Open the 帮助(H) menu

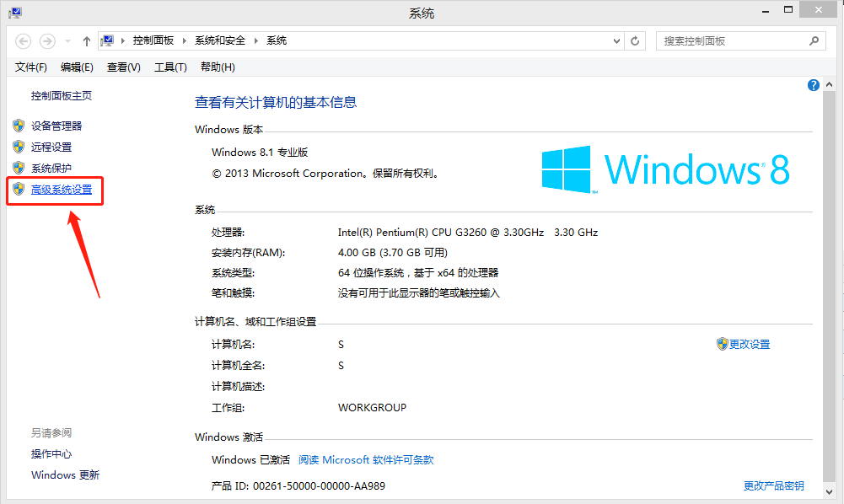218,67
